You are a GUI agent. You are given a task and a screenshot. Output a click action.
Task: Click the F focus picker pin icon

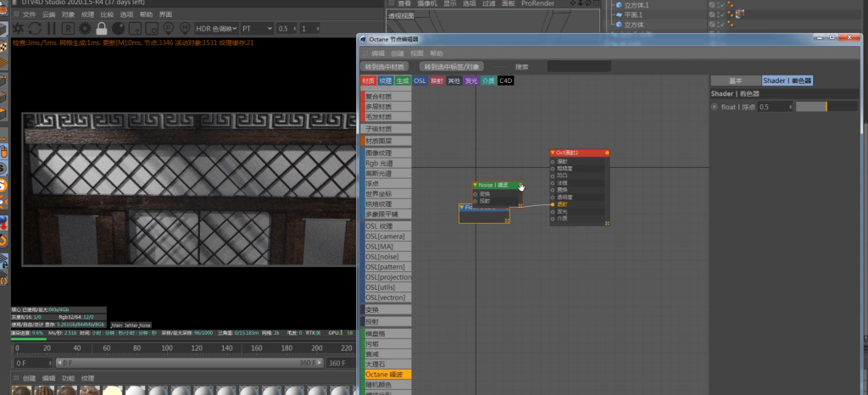(169, 28)
